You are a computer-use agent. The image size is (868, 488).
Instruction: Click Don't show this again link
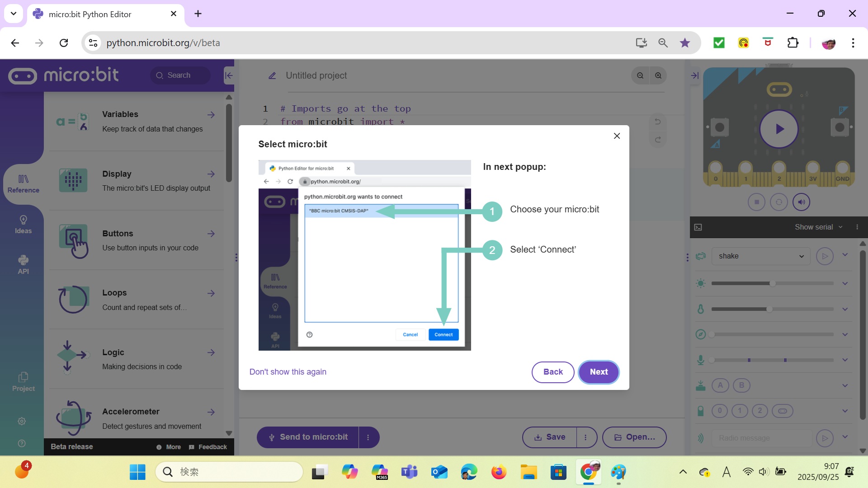coord(288,372)
